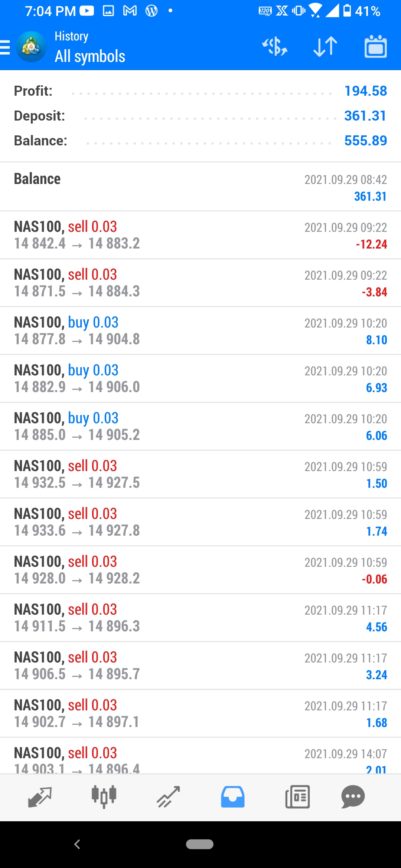This screenshot has width=401, height=868.
Task: Select the History inbox tab
Action: pyautogui.click(x=233, y=797)
